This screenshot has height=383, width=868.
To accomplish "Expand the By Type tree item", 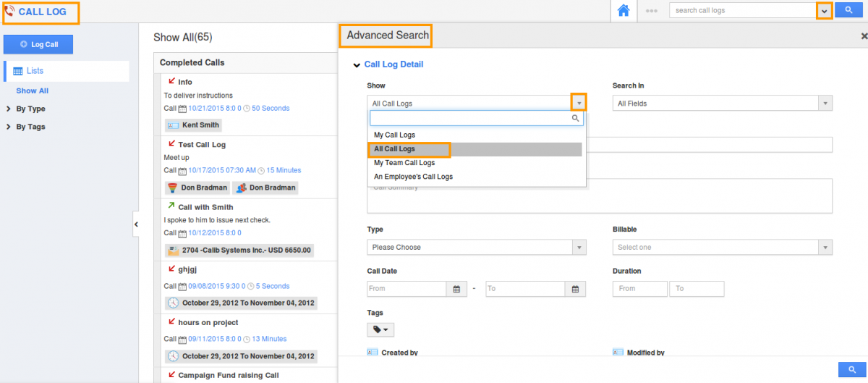I will coord(30,109).
